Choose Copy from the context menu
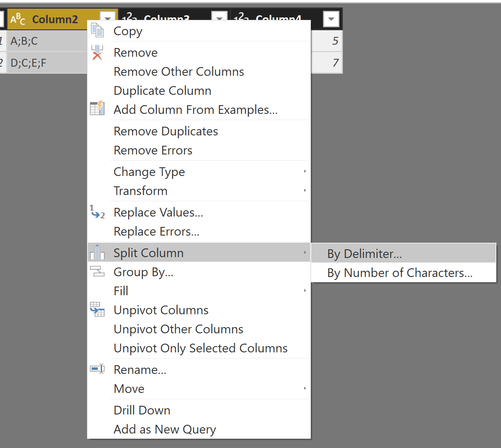501x448 pixels. (x=199, y=31)
